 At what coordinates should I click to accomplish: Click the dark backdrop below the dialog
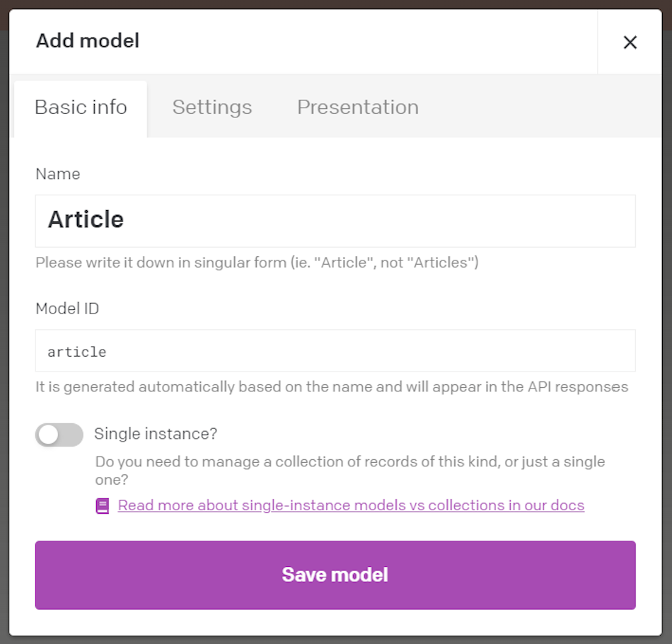[335, 640]
